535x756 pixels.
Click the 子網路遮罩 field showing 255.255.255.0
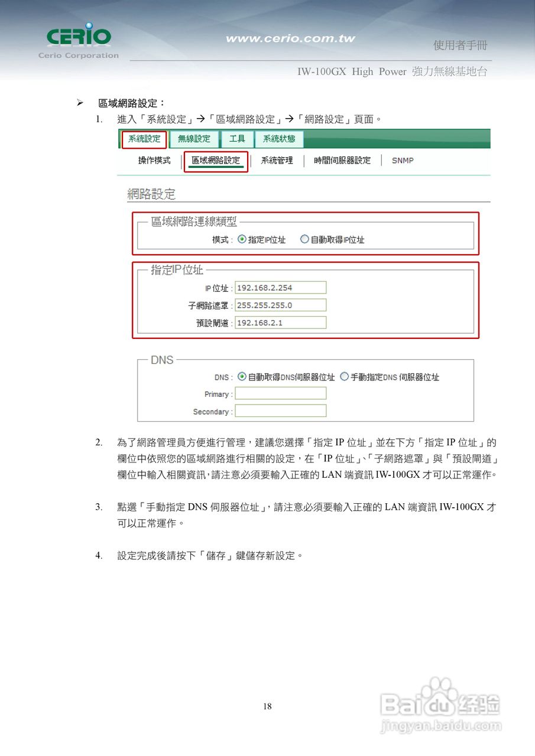point(280,305)
